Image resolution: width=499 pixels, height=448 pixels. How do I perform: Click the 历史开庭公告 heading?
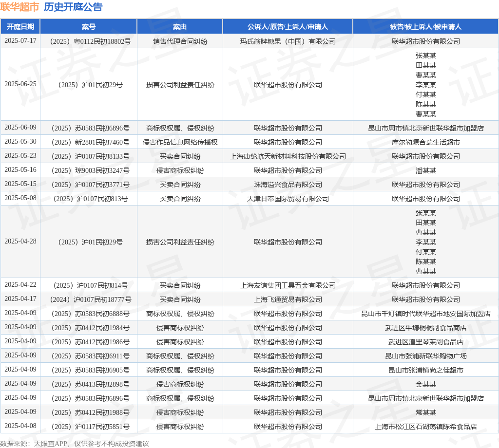click(73, 7)
